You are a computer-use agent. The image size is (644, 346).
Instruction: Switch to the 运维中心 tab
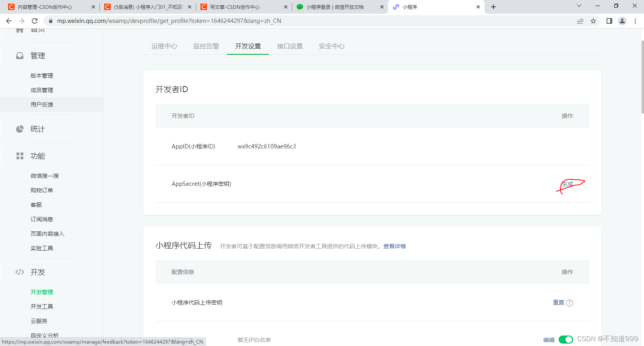[164, 46]
